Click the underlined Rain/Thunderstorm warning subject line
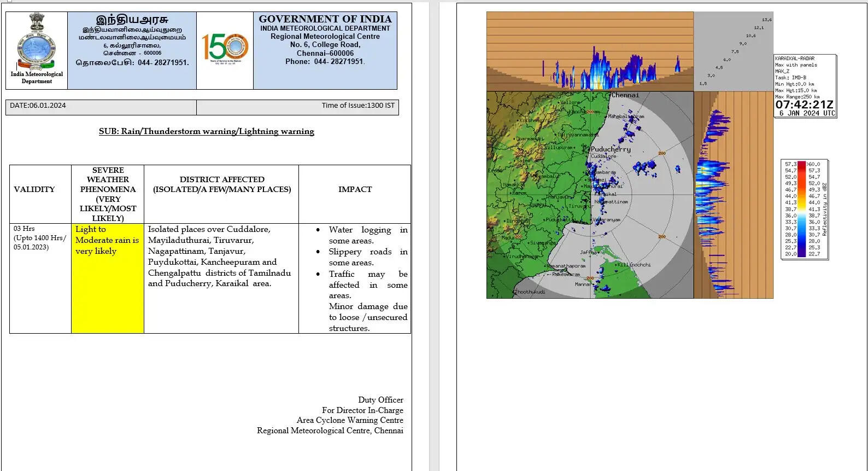Screen dimensions: 868x471 pos(206,131)
